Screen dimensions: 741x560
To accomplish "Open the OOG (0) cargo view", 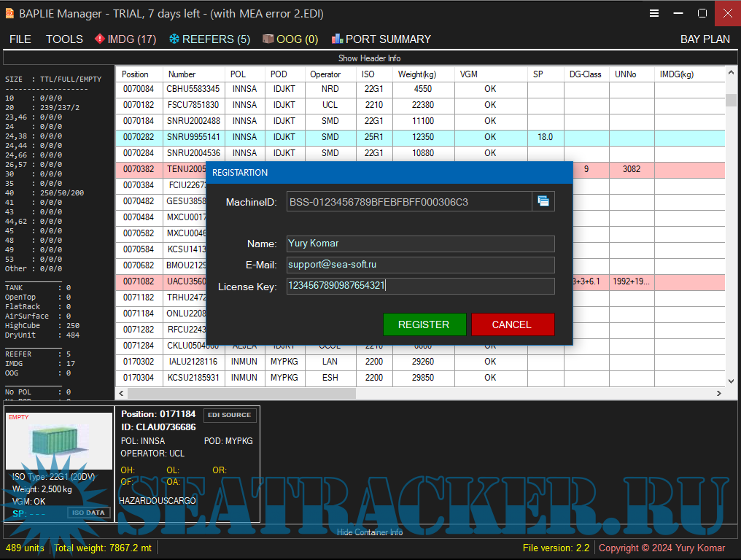I will (x=290, y=39).
